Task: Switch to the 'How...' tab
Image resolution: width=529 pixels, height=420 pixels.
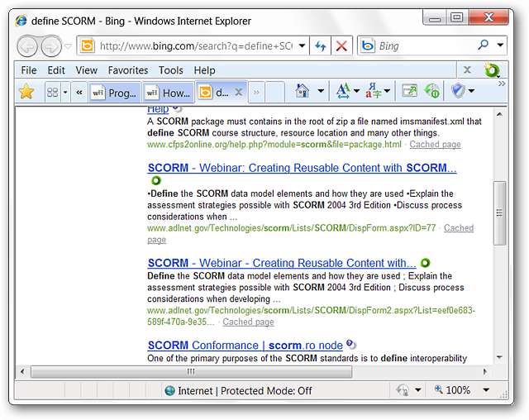Action: [x=169, y=93]
